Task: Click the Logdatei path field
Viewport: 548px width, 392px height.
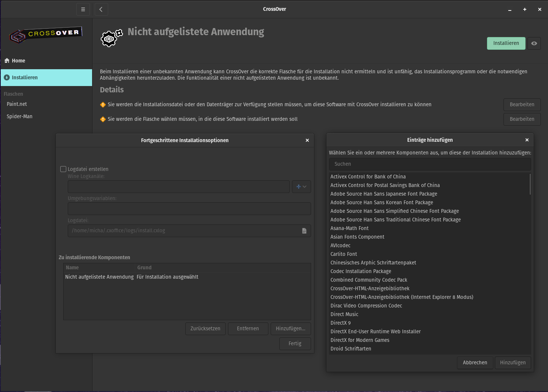Action: (189, 231)
